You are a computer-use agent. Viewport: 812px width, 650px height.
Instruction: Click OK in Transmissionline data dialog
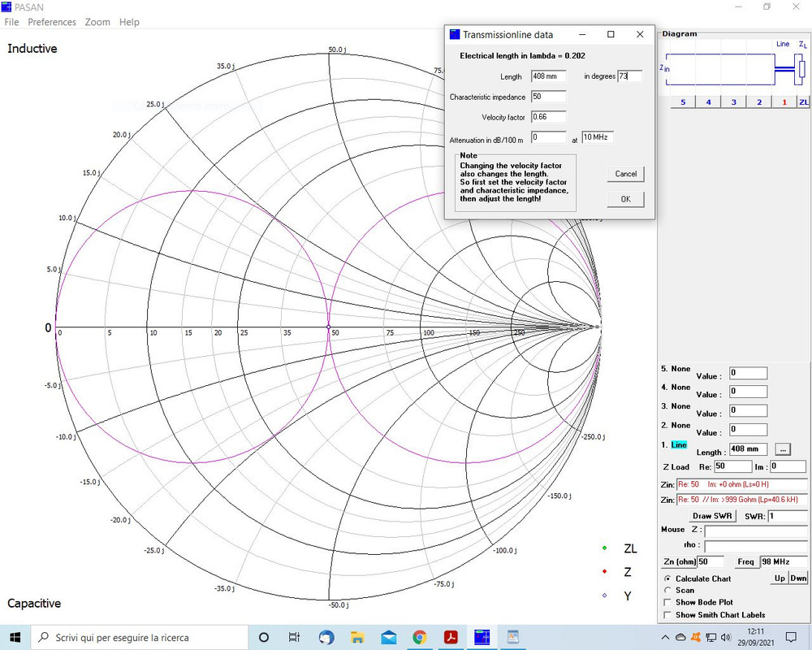pos(625,199)
